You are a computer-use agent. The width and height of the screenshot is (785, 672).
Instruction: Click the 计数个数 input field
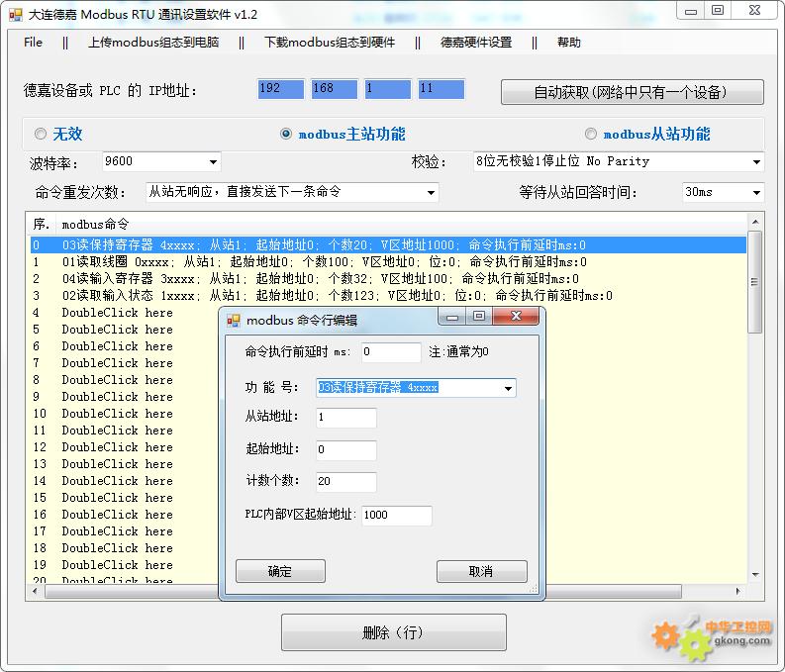coord(345,481)
